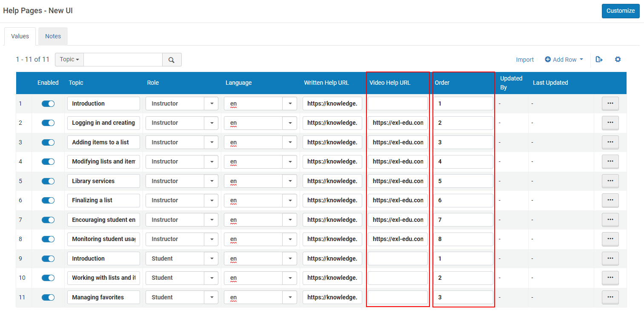Open row actions menu for Introduction Instructor row
The width and height of the screenshot is (644, 313).
pos(610,103)
